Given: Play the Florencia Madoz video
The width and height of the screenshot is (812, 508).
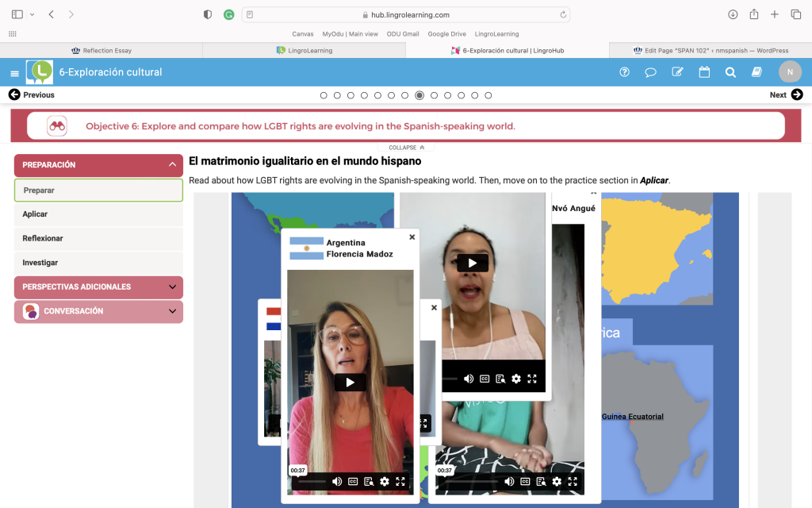Looking at the screenshot, I should pos(350,383).
